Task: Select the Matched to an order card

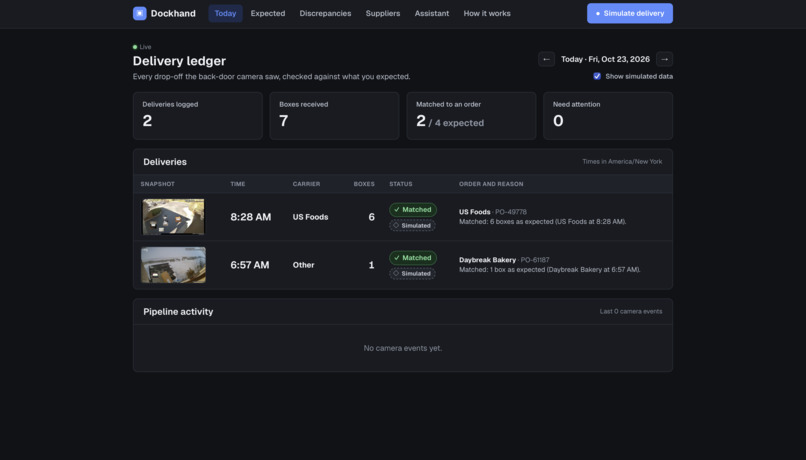Action: 471,116
